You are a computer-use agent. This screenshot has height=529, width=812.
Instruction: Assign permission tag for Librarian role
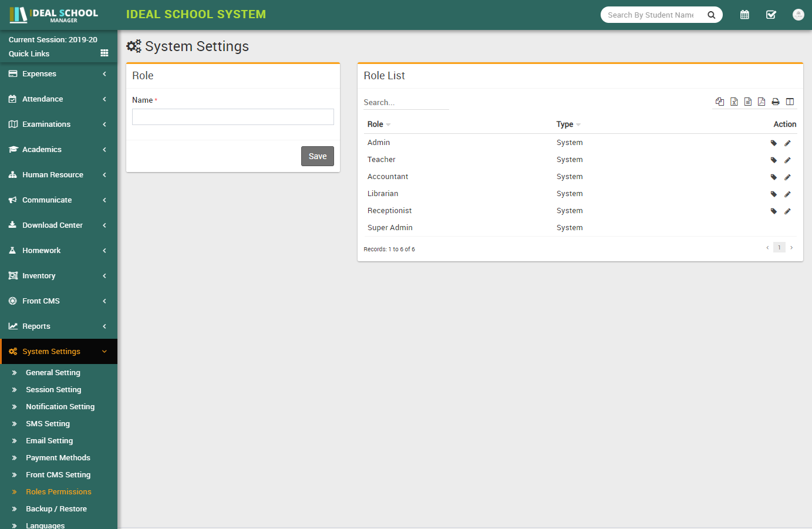774,194
